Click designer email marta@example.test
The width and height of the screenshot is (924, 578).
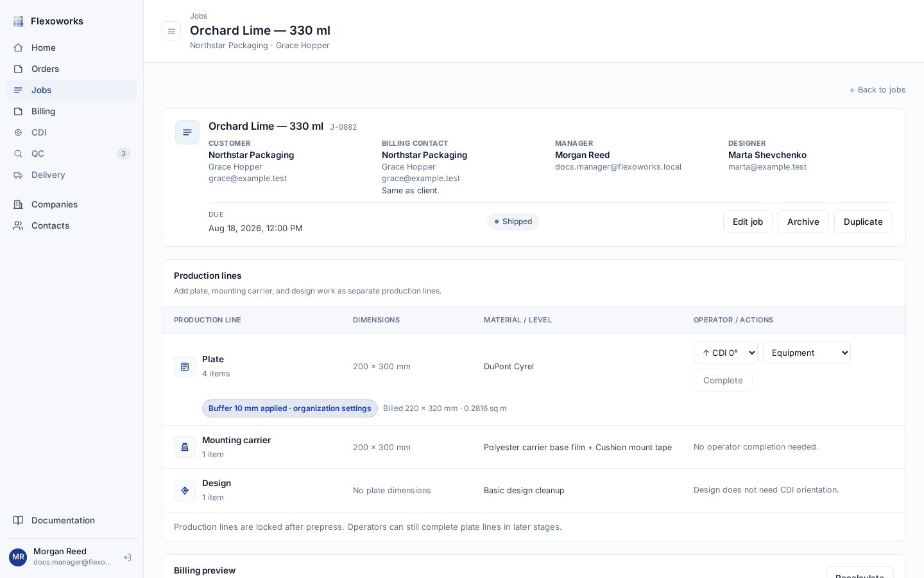click(x=767, y=167)
